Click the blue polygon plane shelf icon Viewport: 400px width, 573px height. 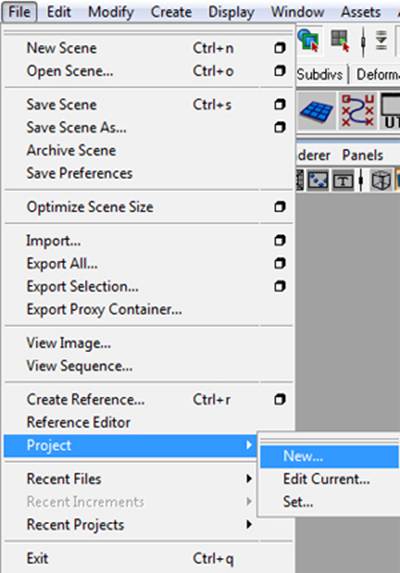coord(317,111)
